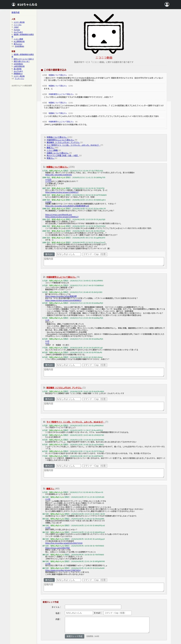Open the 新参ヒカマーについて語ろう link
Image resolution: width=181 pixels, height=644 pixels.
coord(24,59)
